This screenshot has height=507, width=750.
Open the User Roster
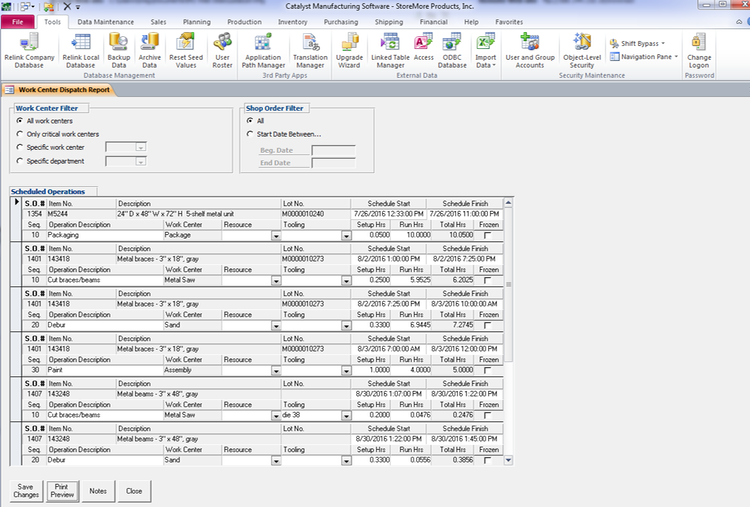point(222,51)
